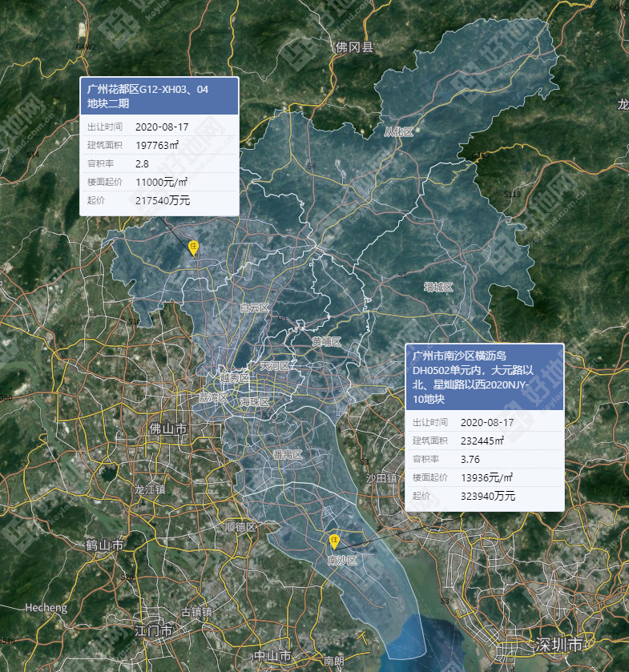The image size is (629, 672).
Task: Click the 江门市 city label
Action: [x=155, y=631]
